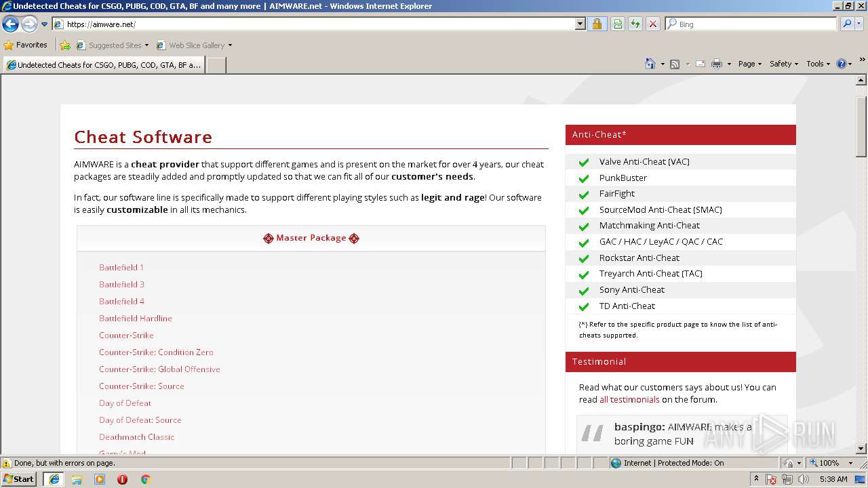The width and height of the screenshot is (868, 488).
Task: Click the Internet Explorer taskbar icon
Action: (54, 479)
